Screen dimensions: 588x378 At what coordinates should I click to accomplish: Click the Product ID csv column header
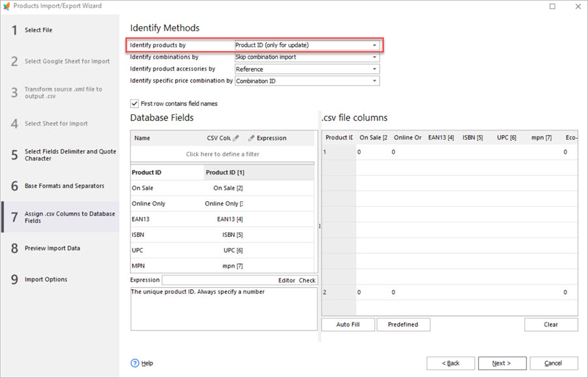[339, 138]
